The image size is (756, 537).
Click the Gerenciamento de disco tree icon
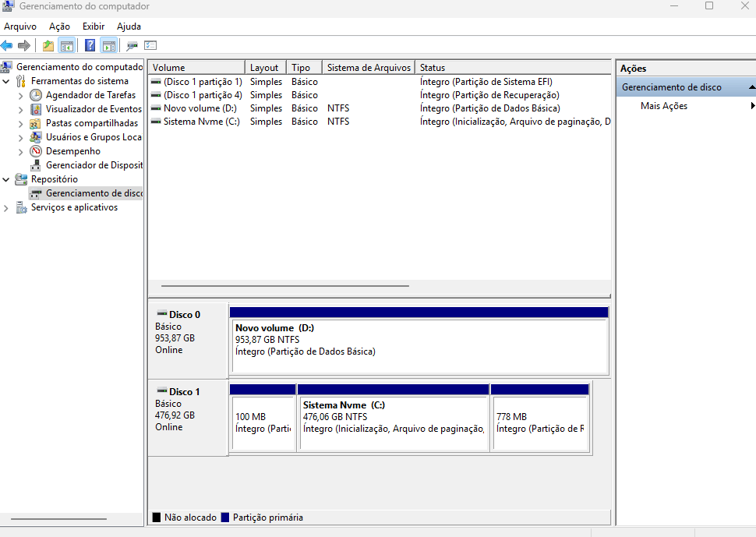pos(36,194)
